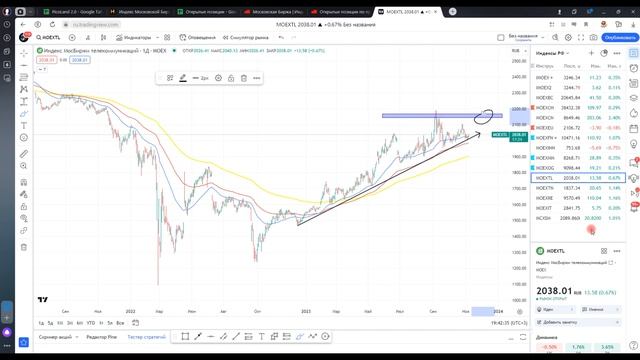Open the alerts clock icon in right sidebar
The width and height of the screenshot is (640, 360).
633,68
